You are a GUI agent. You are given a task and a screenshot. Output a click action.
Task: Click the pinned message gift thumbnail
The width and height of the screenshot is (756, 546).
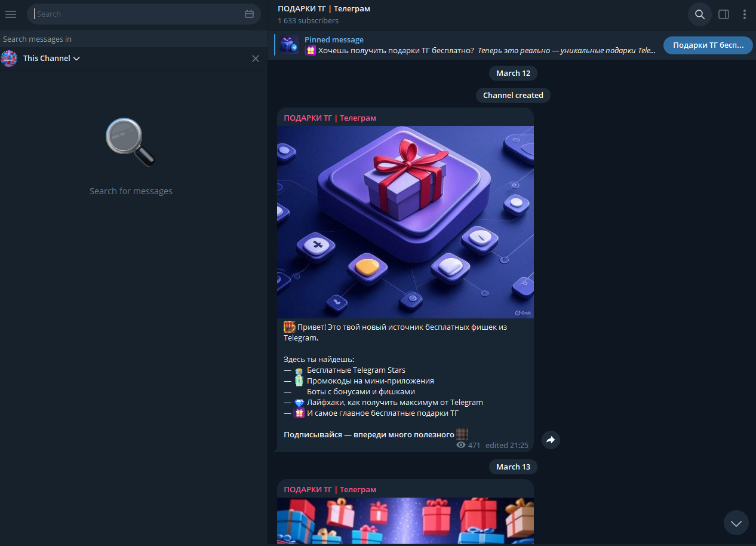coord(289,45)
